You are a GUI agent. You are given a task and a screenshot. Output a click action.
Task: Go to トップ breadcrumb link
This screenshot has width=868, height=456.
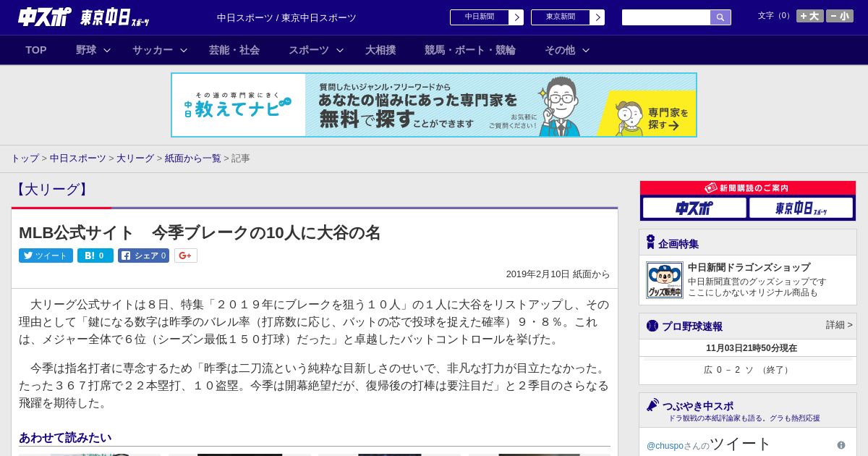tap(25, 158)
